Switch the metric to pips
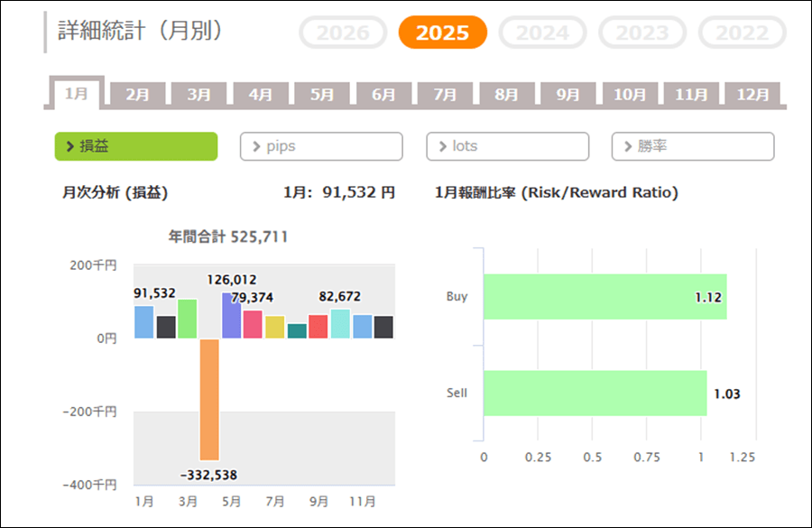The width and height of the screenshot is (812, 528). 321,146
